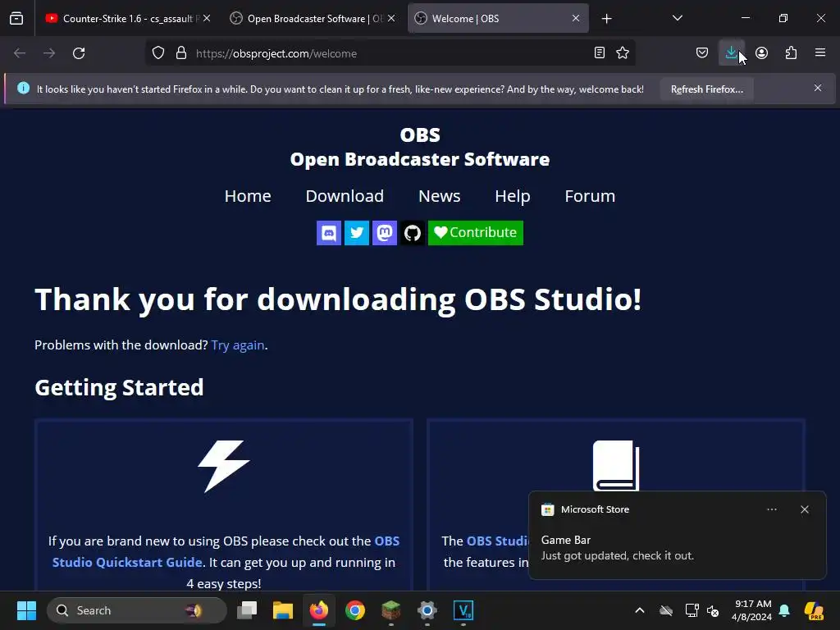Open the OBS Mastodon icon link
This screenshot has width=840, height=630.
385,233
